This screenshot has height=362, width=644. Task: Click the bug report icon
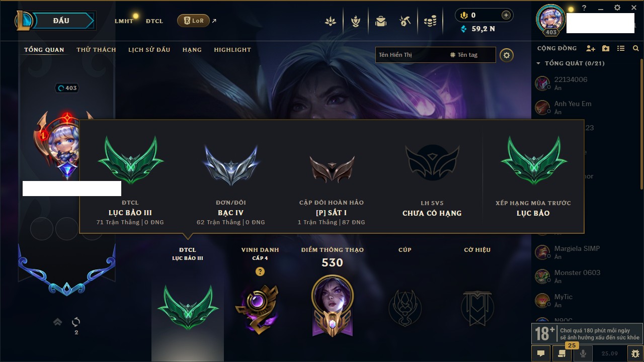pyautogui.click(x=634, y=353)
